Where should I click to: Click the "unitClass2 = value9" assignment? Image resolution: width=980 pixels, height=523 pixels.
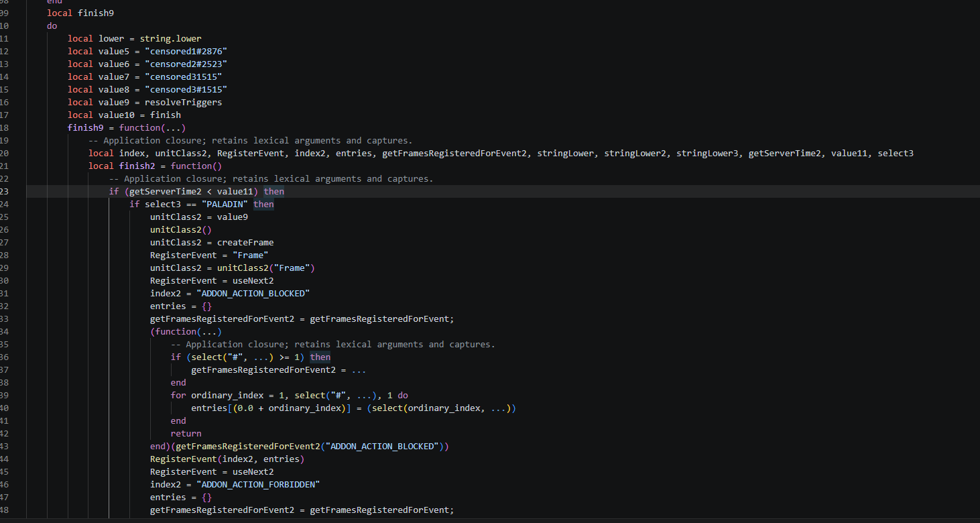pos(199,217)
